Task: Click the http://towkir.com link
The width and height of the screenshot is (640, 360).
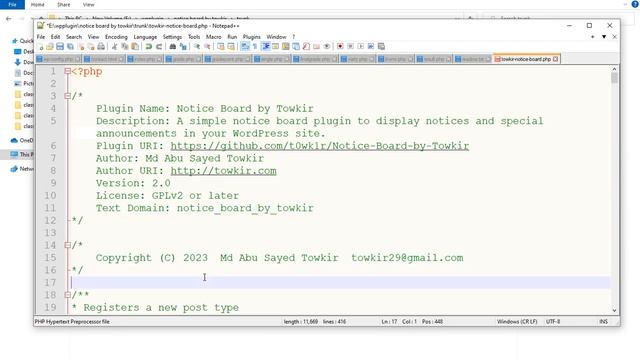Action: pyautogui.click(x=223, y=171)
